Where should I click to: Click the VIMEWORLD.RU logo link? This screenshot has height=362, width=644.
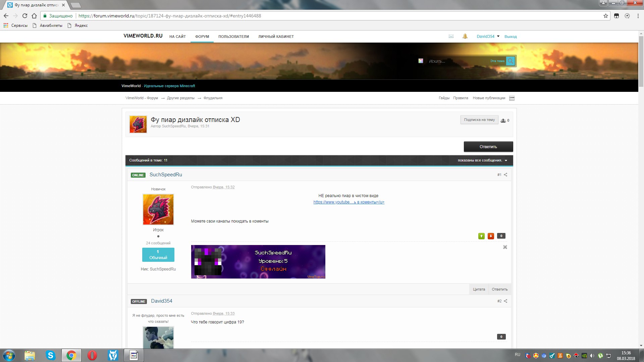143,36
